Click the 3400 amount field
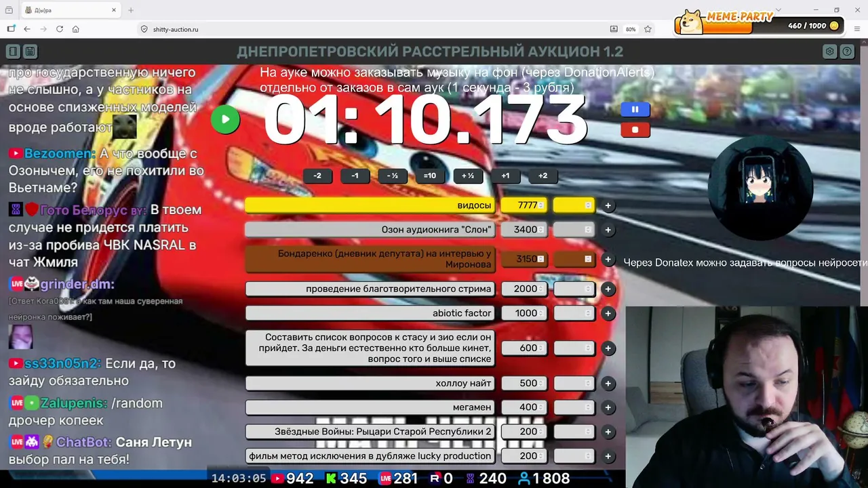The height and width of the screenshot is (488, 868). click(x=524, y=230)
